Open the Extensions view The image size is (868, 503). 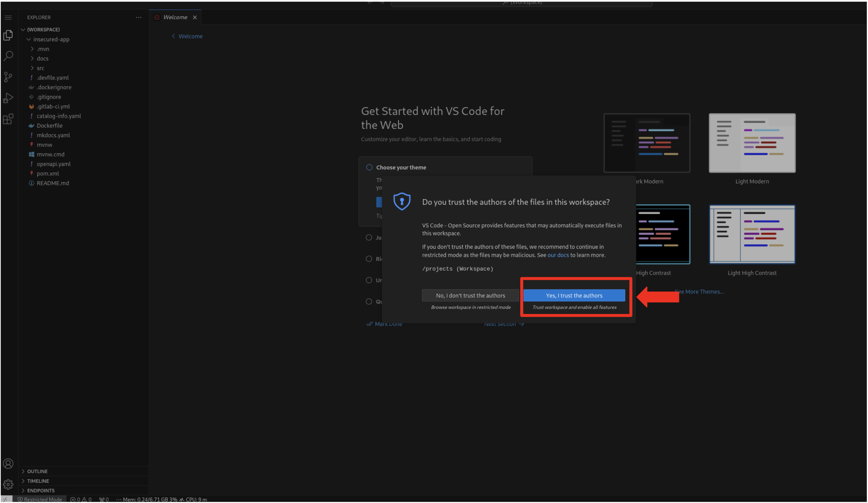click(x=8, y=119)
